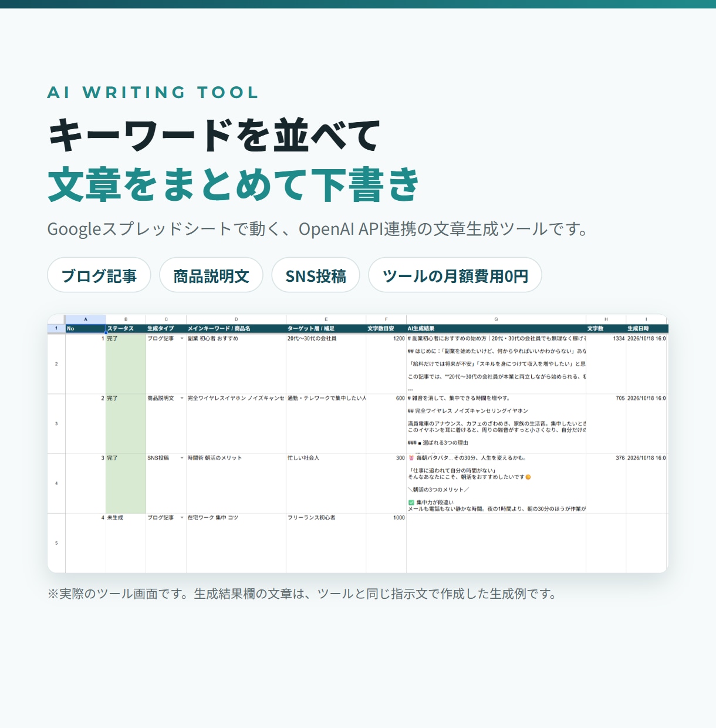Click the 600 character target cell

[x=386, y=423]
